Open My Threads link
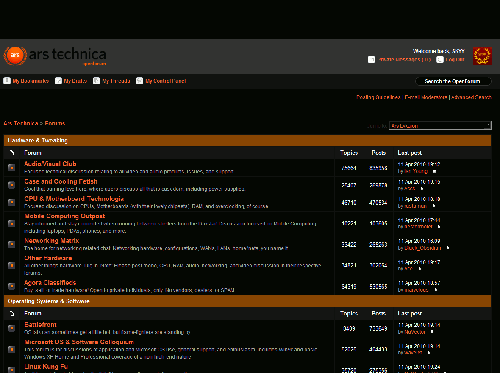 (116, 81)
